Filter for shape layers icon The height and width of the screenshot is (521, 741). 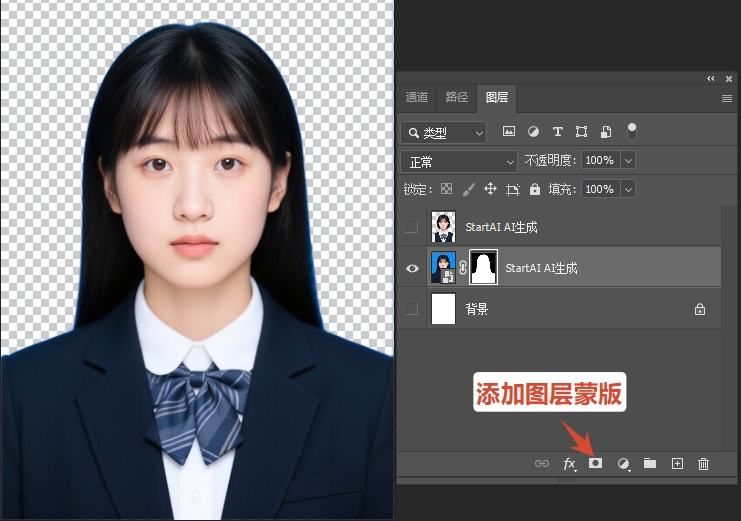tap(581, 131)
